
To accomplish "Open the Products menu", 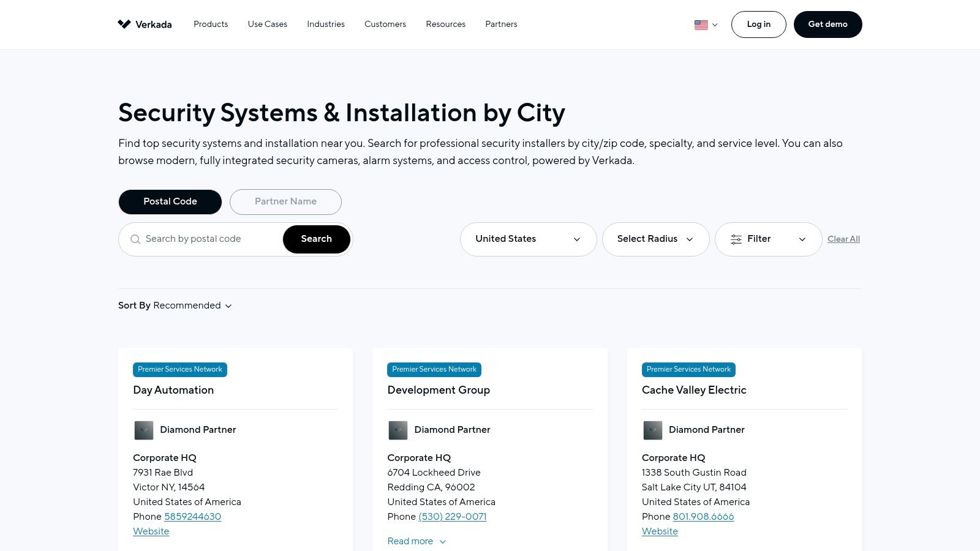I will pos(211,24).
